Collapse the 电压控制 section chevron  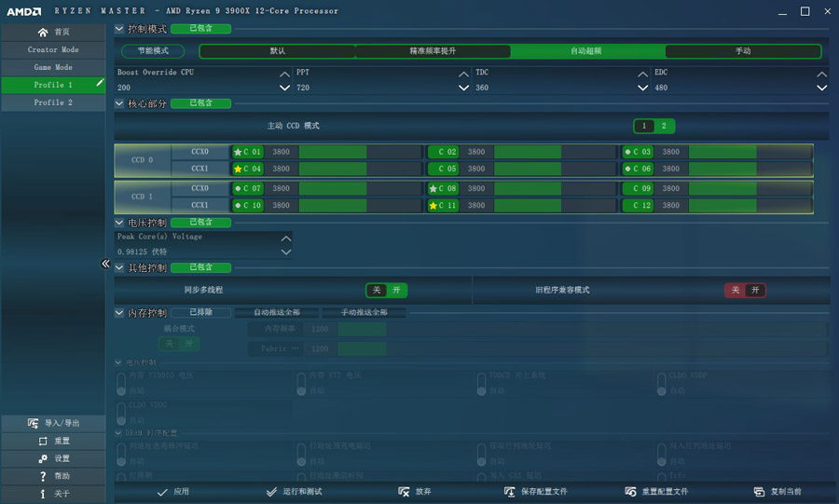click(x=119, y=223)
